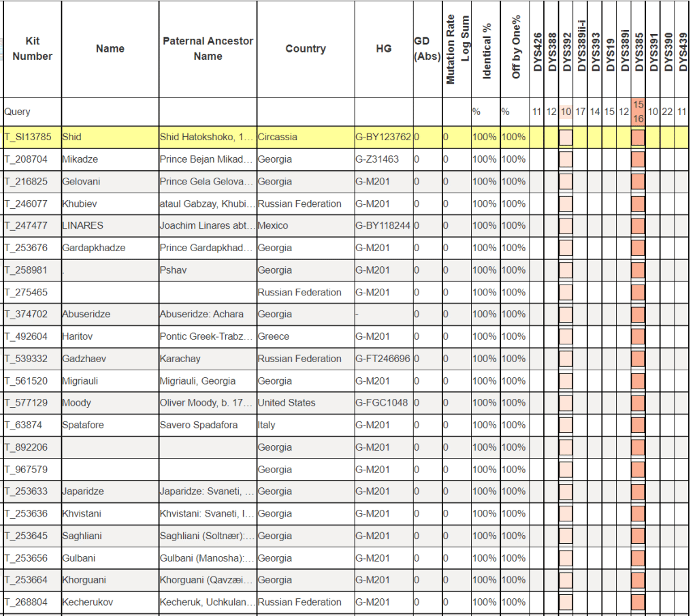Open haplogroup G-BY123762 in Shid row
This screenshot has height=616, width=697.
(x=383, y=137)
